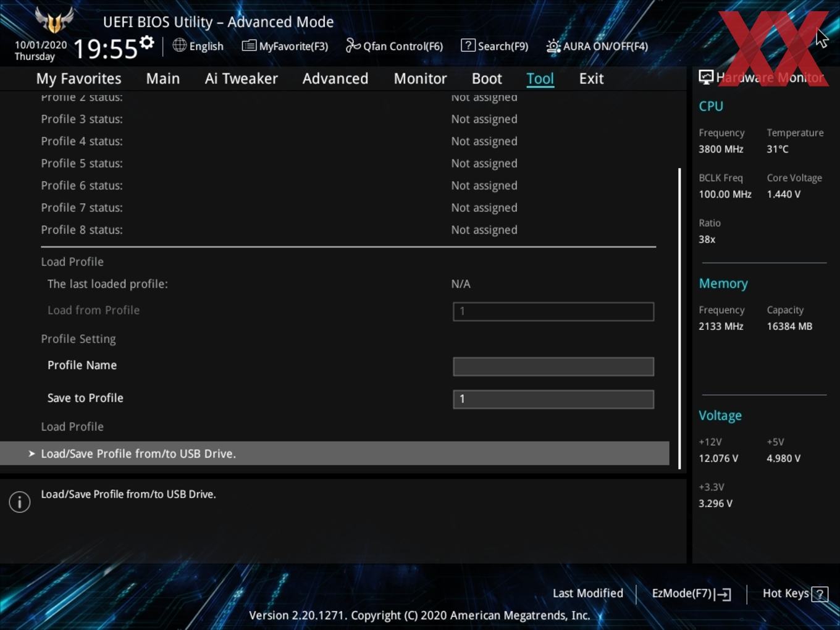Image resolution: width=840 pixels, height=630 pixels.
Task: Click the 16384 MB capacity value
Action: pos(789,326)
